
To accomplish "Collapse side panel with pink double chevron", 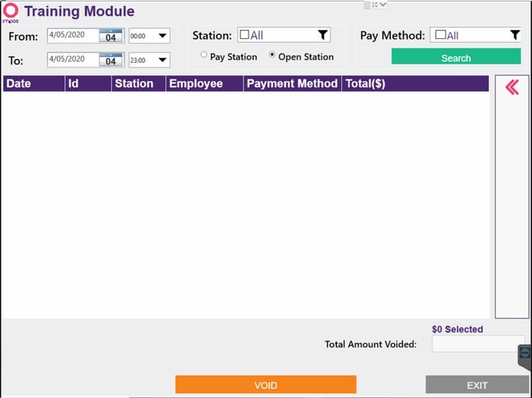I will [x=512, y=87].
